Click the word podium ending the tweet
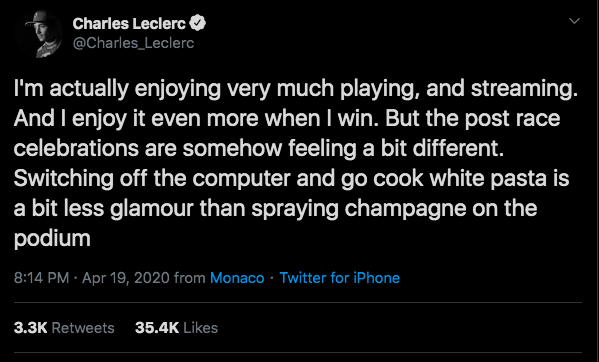The width and height of the screenshot is (599, 362). tap(52, 238)
